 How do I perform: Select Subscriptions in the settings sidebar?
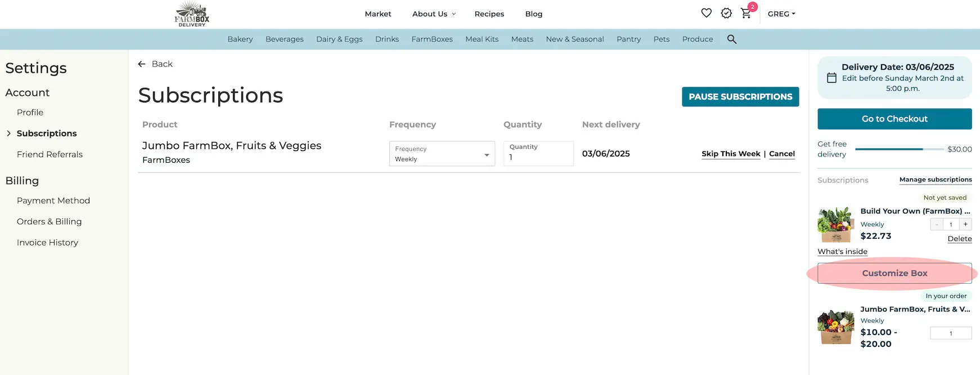[47, 133]
